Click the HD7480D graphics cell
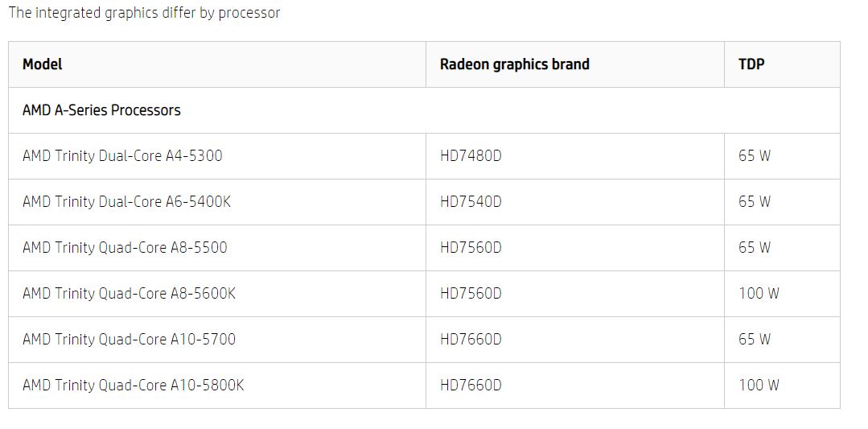This screenshot has height=429, width=868. click(471, 156)
